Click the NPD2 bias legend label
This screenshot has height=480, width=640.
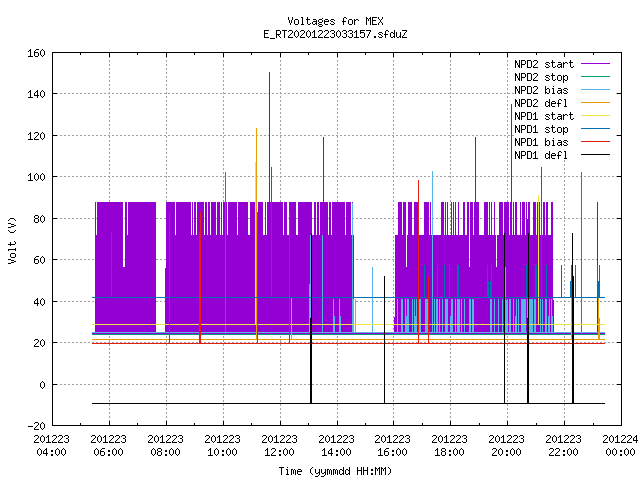[541, 90]
